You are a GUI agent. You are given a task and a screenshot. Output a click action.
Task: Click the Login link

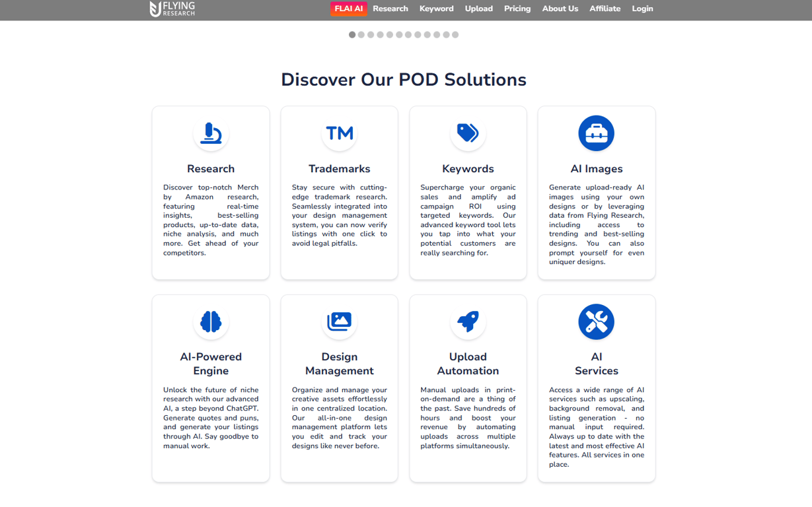(x=642, y=9)
